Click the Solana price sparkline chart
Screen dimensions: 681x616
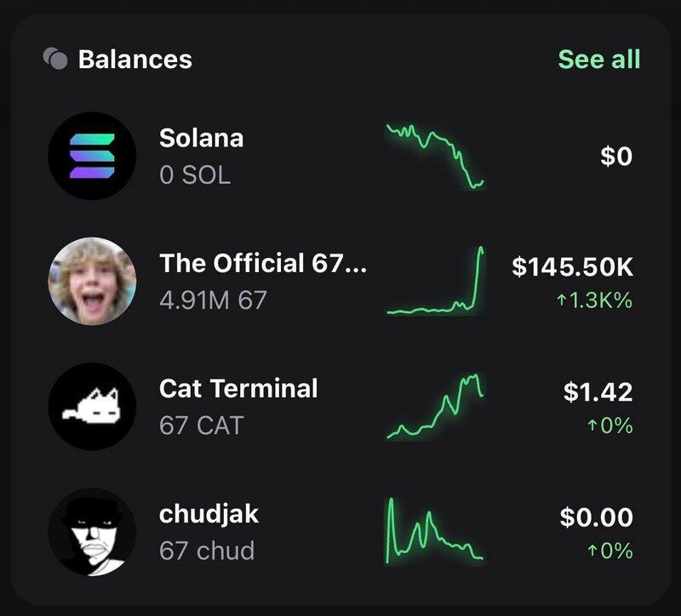(436, 157)
